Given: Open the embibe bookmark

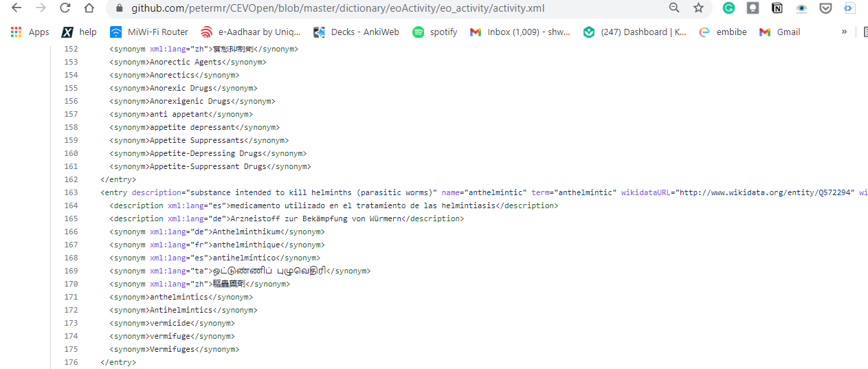Looking at the screenshot, I should pos(722,32).
